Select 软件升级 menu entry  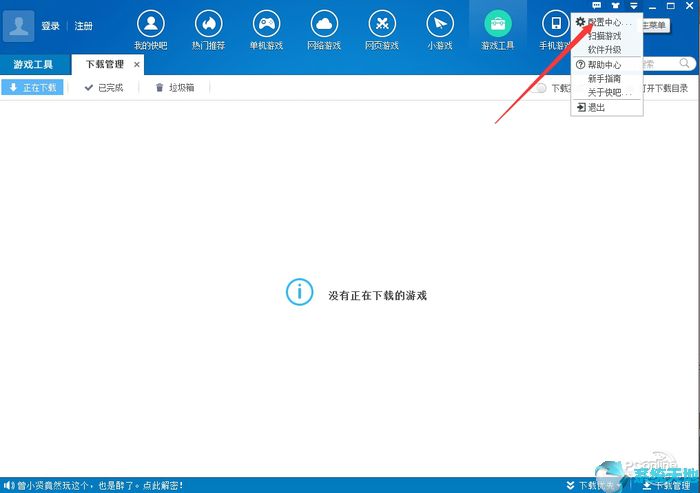click(607, 50)
